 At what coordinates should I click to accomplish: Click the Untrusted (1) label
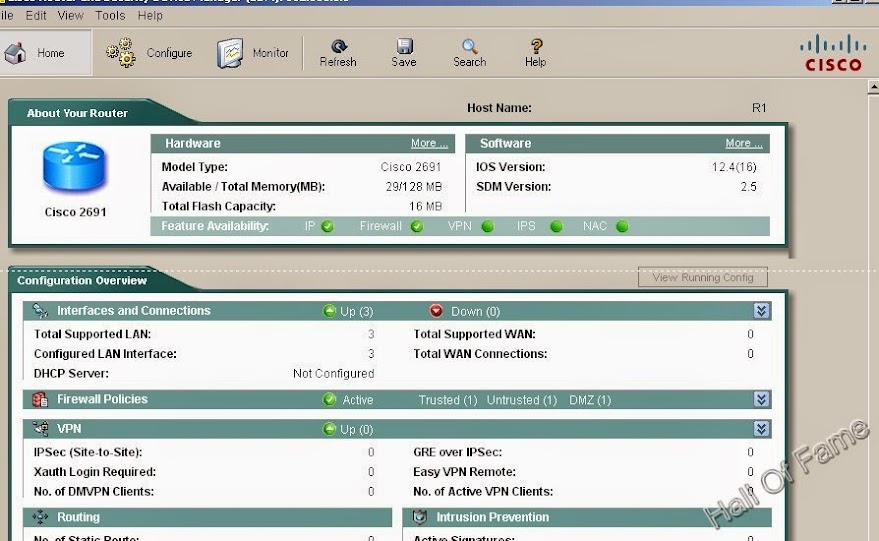(x=521, y=400)
